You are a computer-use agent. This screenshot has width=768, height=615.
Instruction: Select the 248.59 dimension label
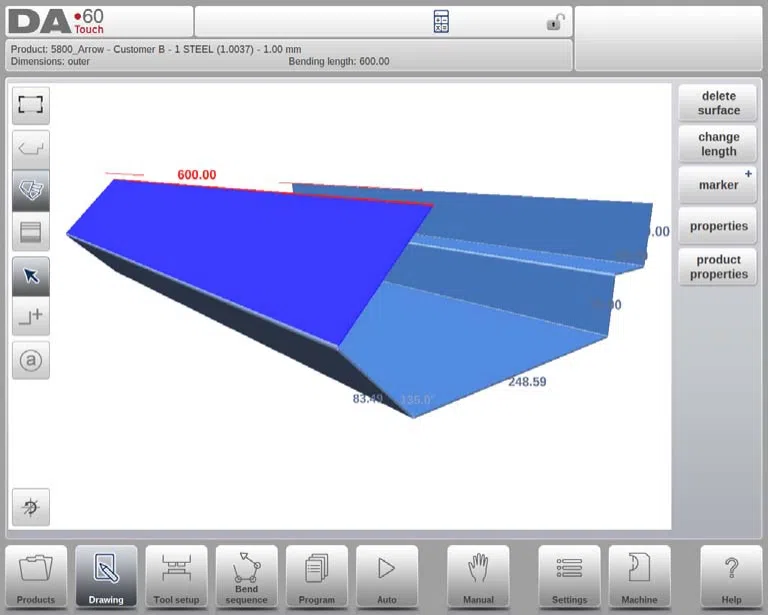(527, 381)
